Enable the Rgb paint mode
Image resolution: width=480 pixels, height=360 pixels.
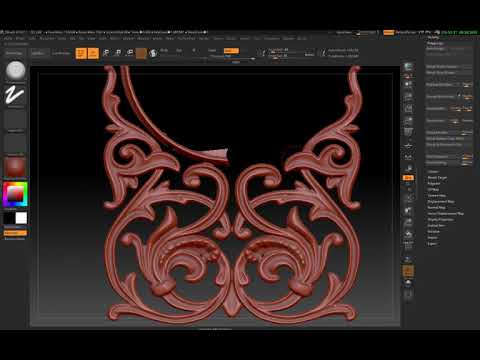[x=179, y=51]
